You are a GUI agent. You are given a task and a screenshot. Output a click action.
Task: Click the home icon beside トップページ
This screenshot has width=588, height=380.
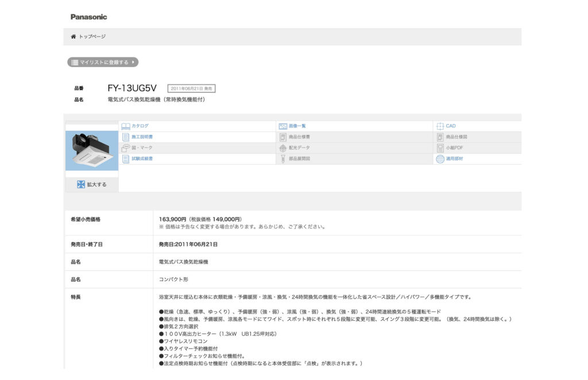tap(73, 37)
